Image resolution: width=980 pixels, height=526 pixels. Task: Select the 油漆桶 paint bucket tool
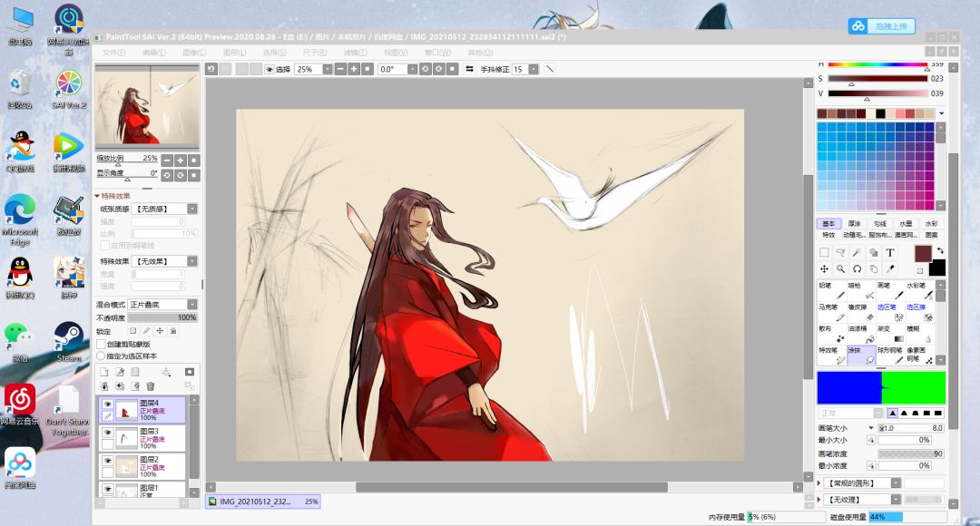tap(860, 333)
